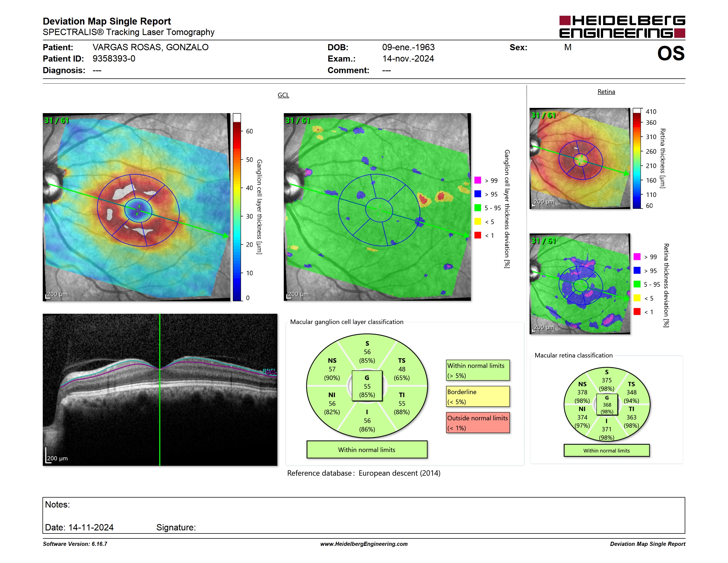This screenshot has height=563, width=728.
Task: Click the red <1 swatch in GCL legend
Action: [478, 235]
